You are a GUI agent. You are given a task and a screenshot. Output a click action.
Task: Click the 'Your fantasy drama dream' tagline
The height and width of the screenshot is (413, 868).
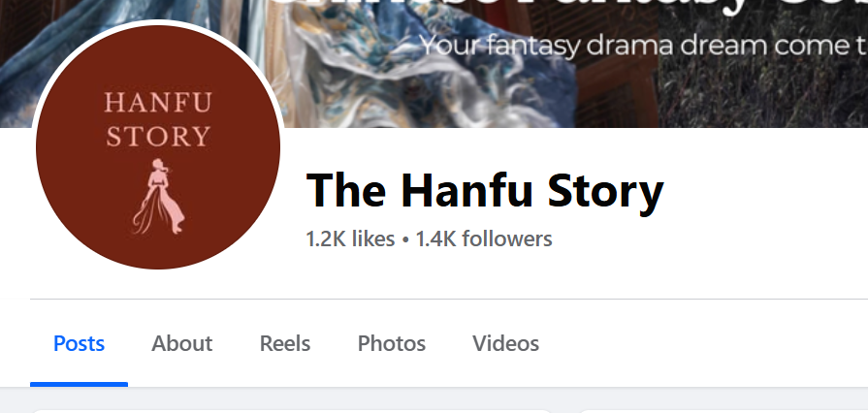(643, 46)
